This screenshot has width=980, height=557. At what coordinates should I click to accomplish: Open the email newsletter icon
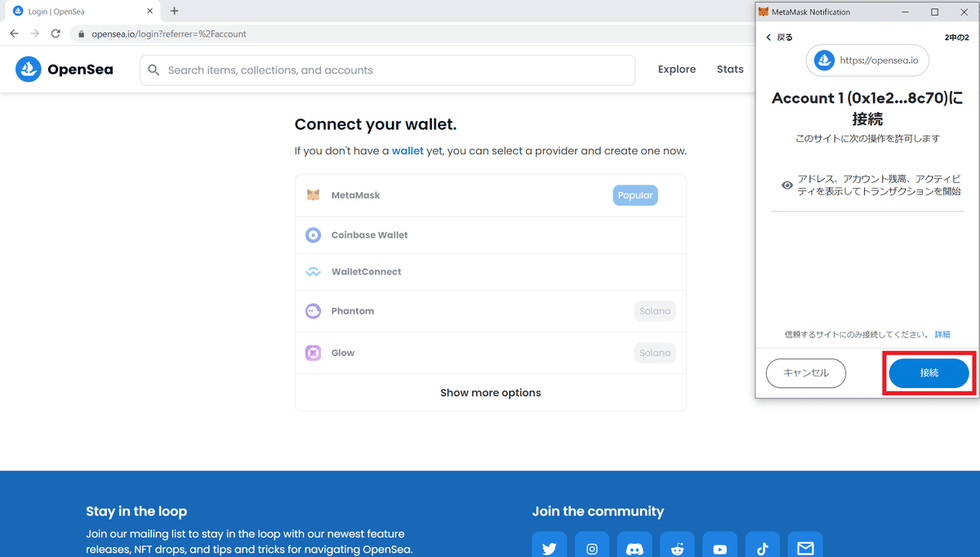[x=805, y=548]
